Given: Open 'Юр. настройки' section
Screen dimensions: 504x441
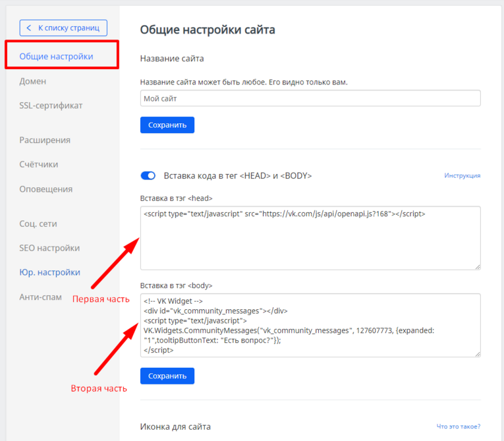Looking at the screenshot, I should pos(50,272).
